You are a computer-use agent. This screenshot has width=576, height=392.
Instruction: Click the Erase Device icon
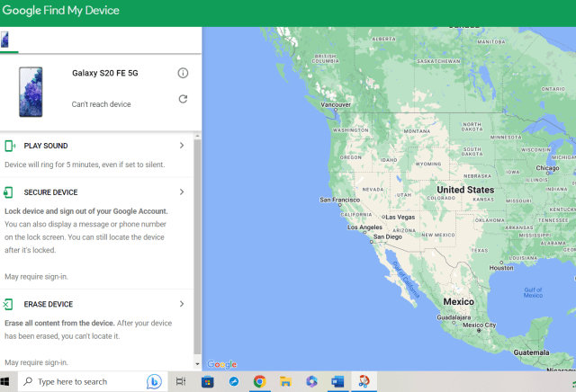pos(10,304)
